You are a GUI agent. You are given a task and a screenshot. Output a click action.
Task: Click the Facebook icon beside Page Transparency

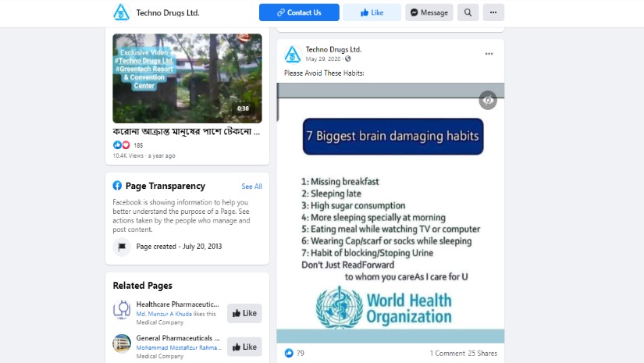[x=117, y=186]
